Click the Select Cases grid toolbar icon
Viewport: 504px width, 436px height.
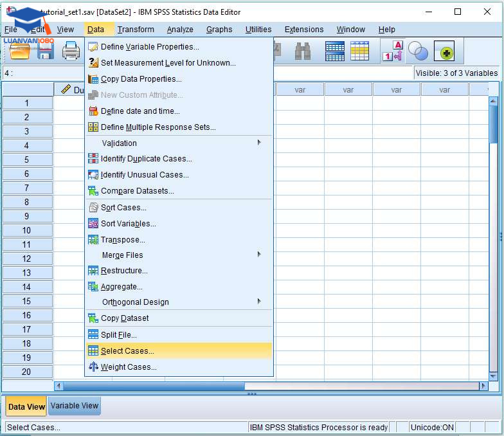coord(359,51)
